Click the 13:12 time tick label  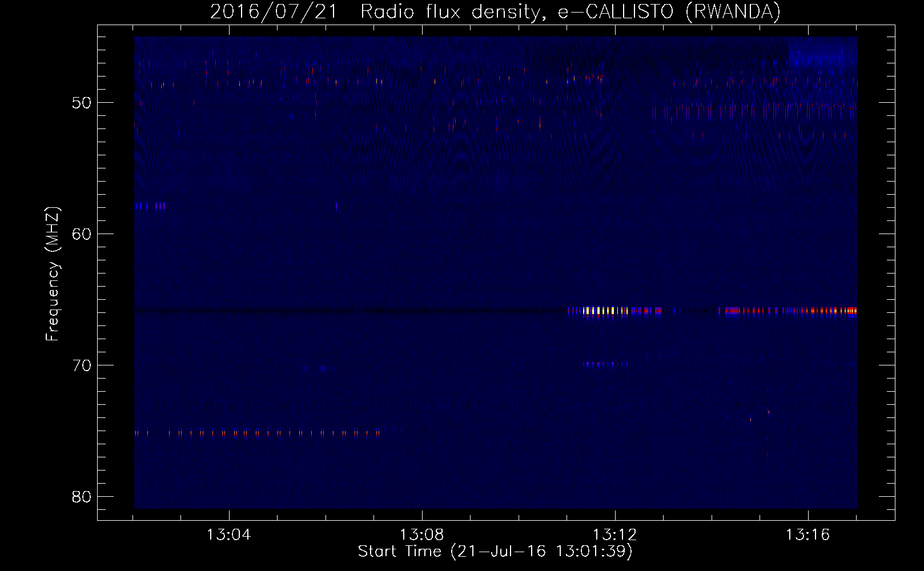point(614,534)
